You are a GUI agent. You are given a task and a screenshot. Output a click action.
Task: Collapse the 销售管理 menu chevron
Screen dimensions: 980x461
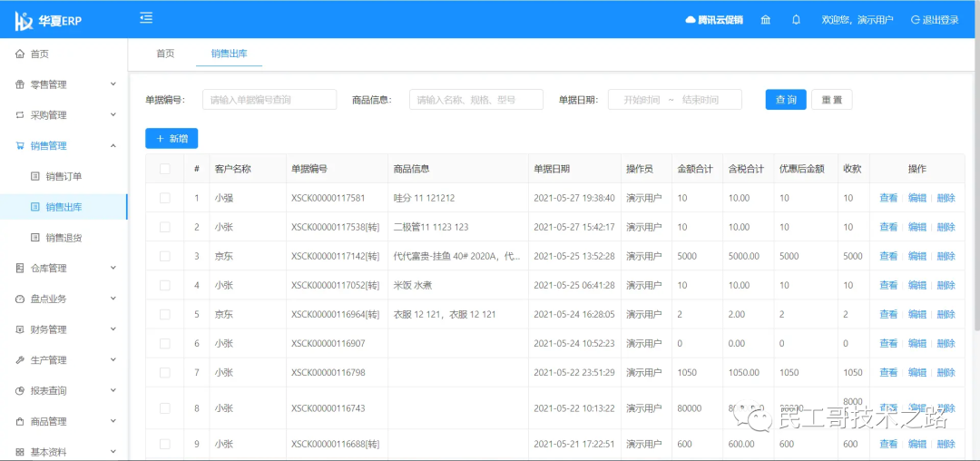coord(113,145)
